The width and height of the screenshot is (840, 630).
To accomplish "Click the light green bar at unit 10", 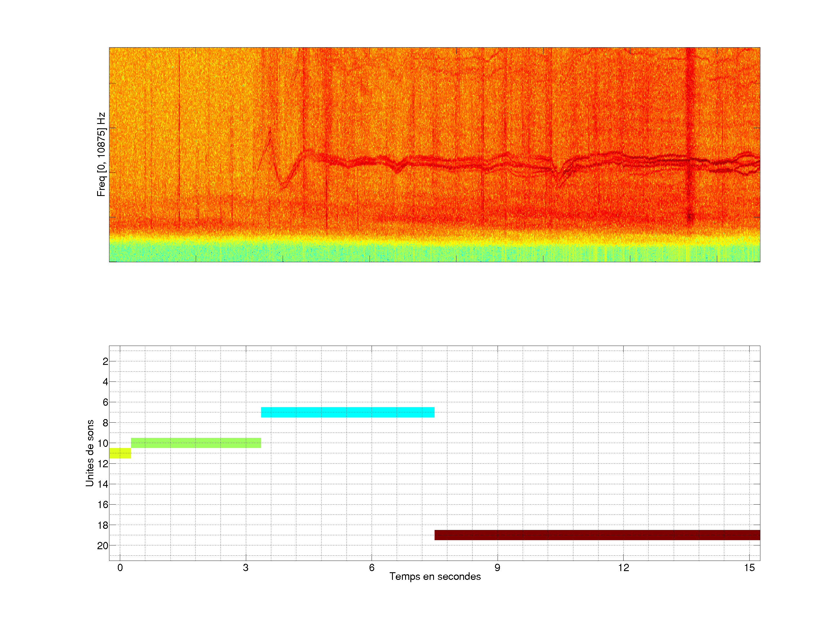I will click(x=196, y=443).
